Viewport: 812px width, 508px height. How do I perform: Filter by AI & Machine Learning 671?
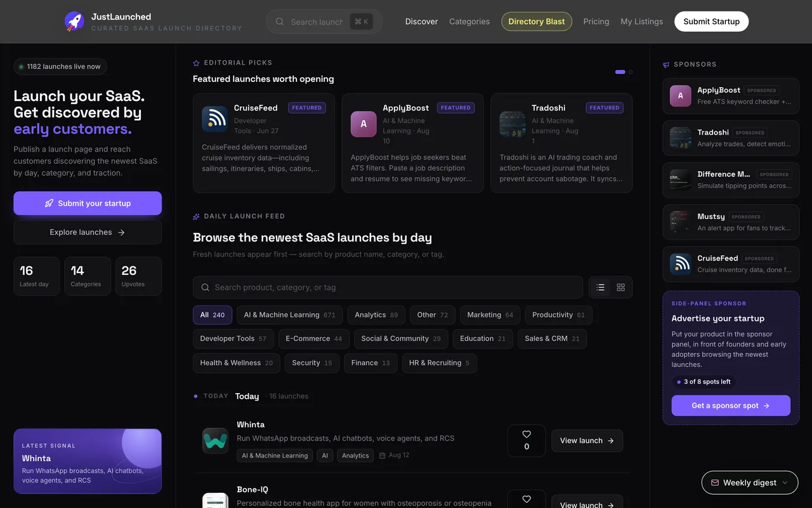290,315
